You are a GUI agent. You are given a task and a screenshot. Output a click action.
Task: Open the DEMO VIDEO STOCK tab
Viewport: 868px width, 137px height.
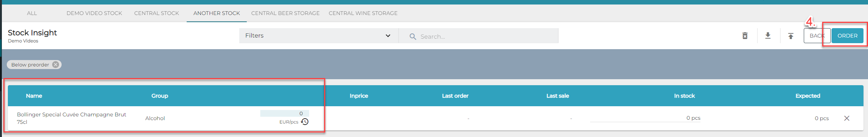point(94,13)
